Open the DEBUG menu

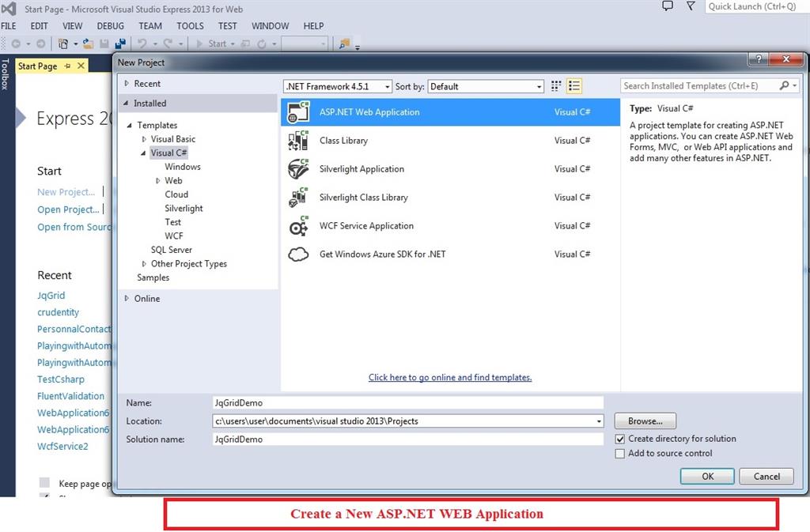pos(111,26)
